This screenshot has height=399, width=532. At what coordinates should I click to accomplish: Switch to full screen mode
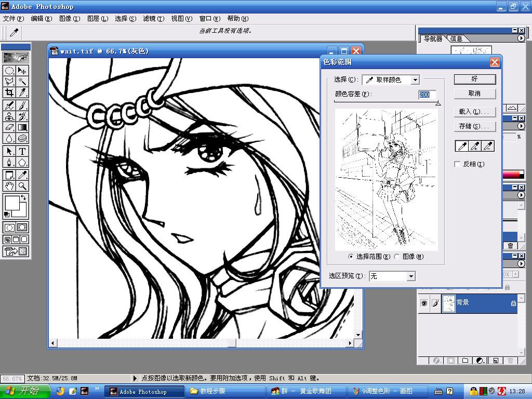pos(24,240)
